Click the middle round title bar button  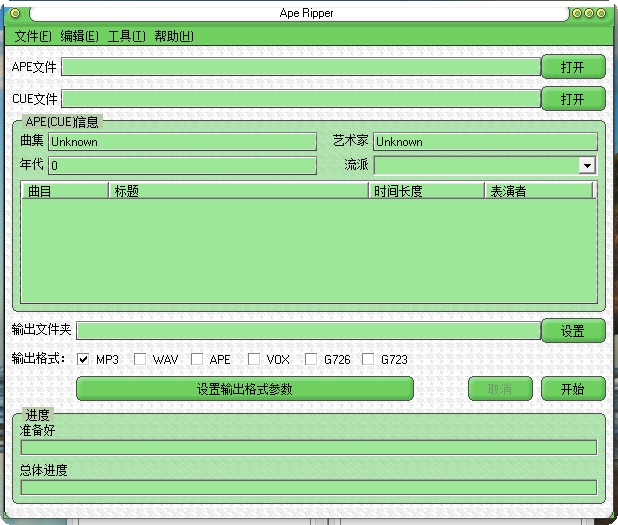(x=589, y=13)
